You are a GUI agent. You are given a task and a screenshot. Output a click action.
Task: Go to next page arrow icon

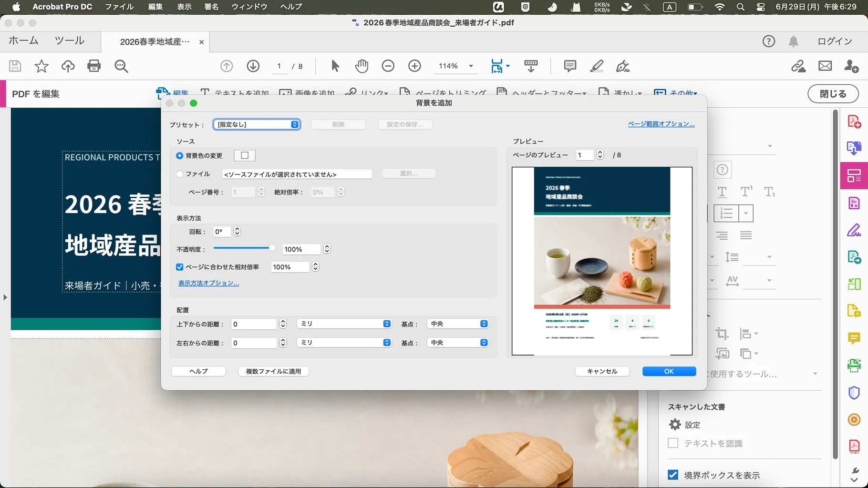[253, 66]
